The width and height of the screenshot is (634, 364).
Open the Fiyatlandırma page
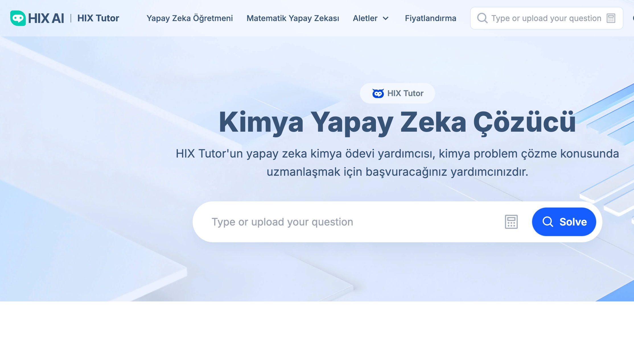[x=431, y=18]
